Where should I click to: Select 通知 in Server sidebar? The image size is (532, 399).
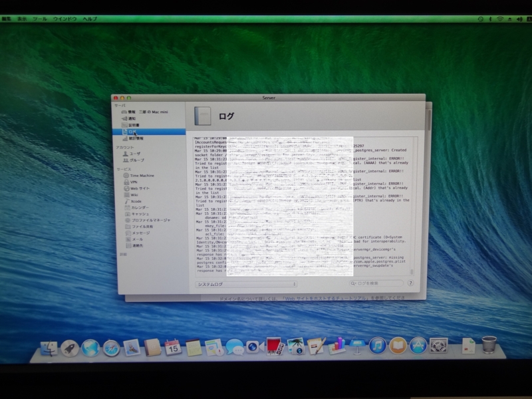[128, 118]
